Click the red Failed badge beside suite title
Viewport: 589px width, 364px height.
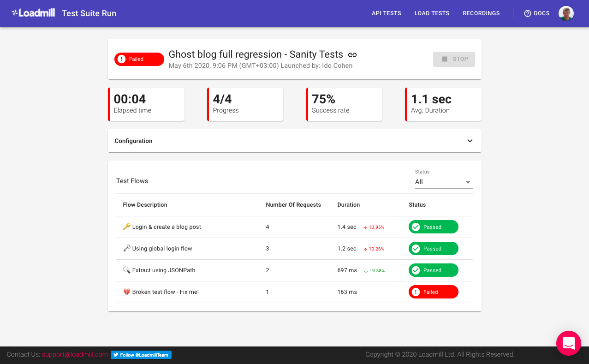click(x=139, y=59)
